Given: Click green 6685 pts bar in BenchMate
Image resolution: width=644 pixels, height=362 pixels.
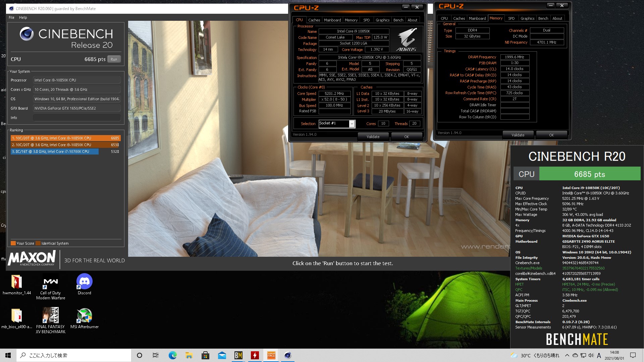Looking at the screenshot, I should pyautogui.click(x=590, y=174).
